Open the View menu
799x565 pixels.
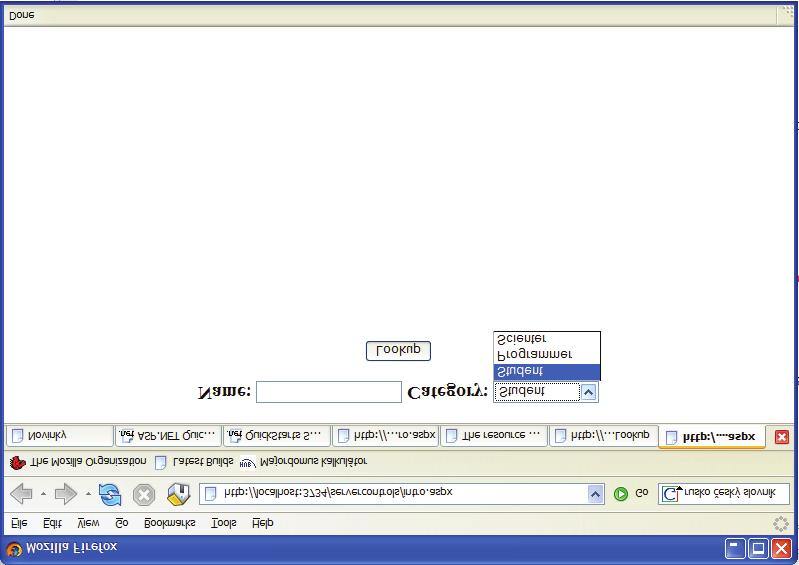(x=88, y=523)
